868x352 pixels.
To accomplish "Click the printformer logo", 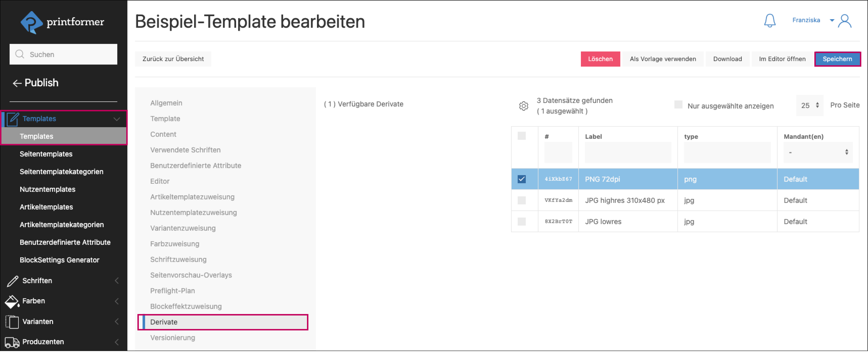I will click(x=62, y=22).
